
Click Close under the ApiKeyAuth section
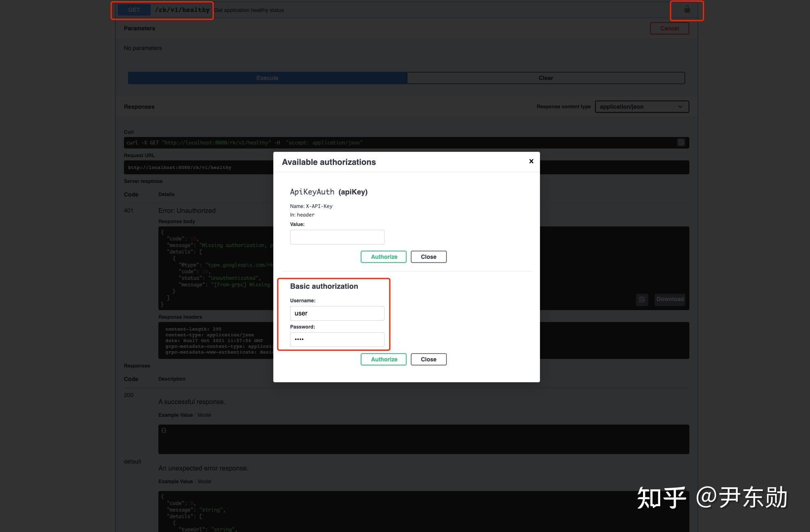coord(428,257)
